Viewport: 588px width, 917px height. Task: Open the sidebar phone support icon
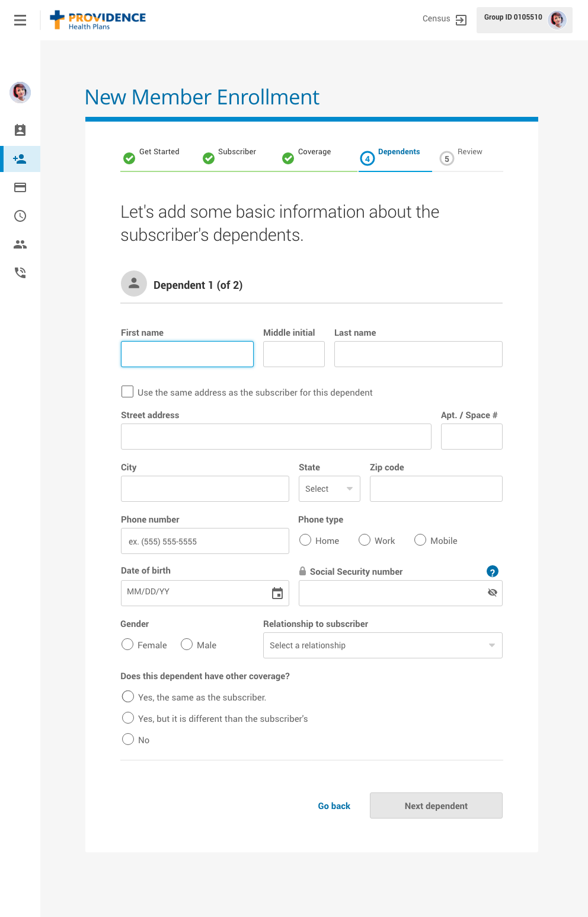[x=20, y=273]
